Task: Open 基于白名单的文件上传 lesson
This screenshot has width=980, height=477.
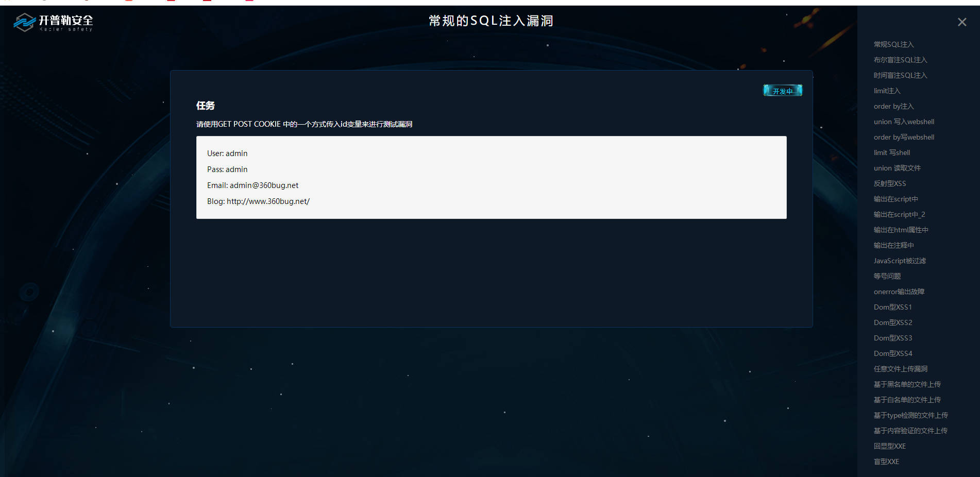Action: click(x=907, y=400)
